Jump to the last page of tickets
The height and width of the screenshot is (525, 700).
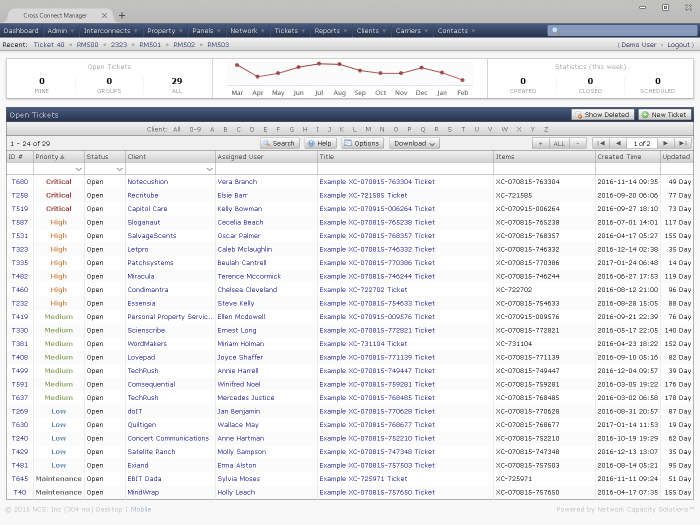point(683,144)
